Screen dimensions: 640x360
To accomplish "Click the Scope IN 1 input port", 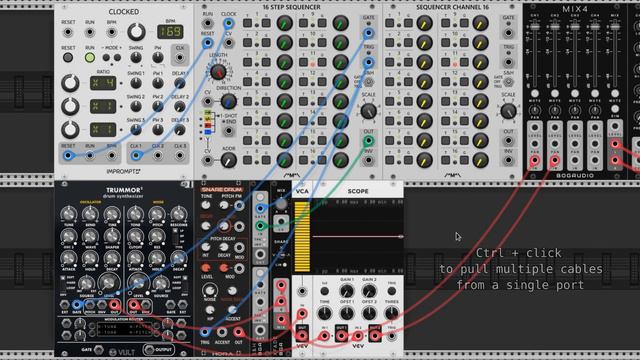I will coord(324,336).
